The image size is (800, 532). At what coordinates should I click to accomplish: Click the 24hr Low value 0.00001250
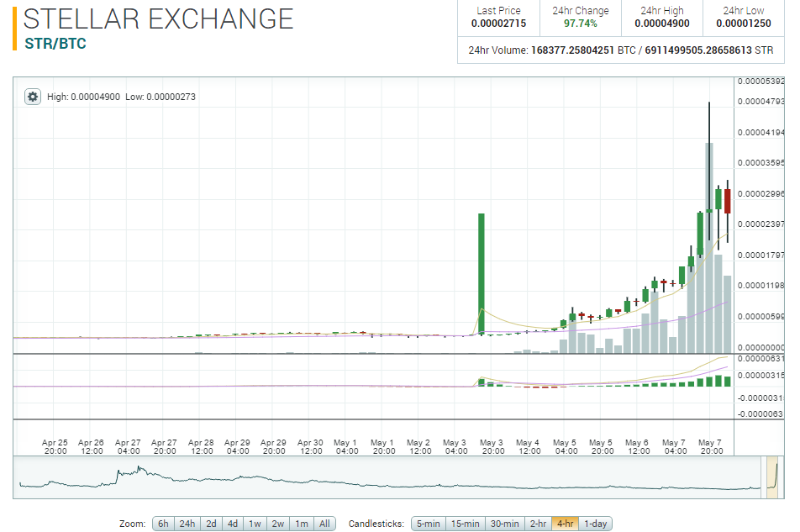click(x=744, y=24)
